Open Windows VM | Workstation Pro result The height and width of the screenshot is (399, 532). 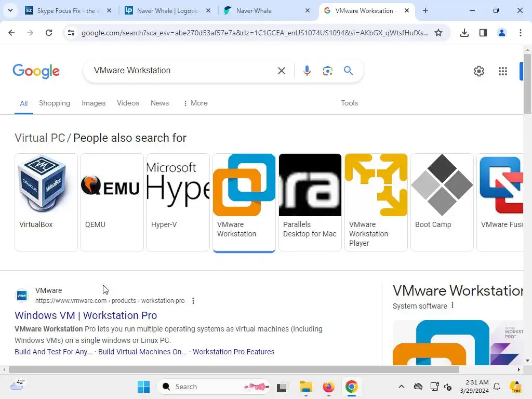click(x=86, y=315)
